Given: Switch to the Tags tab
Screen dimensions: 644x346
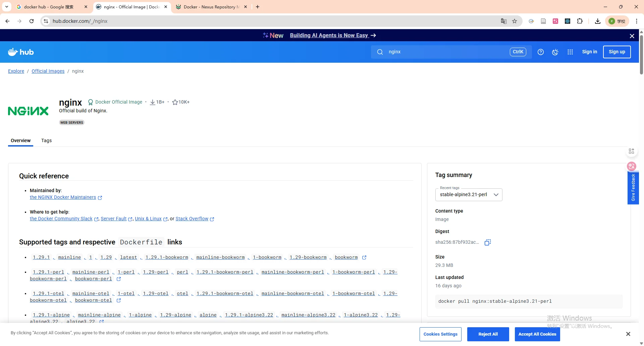Looking at the screenshot, I should [46, 140].
